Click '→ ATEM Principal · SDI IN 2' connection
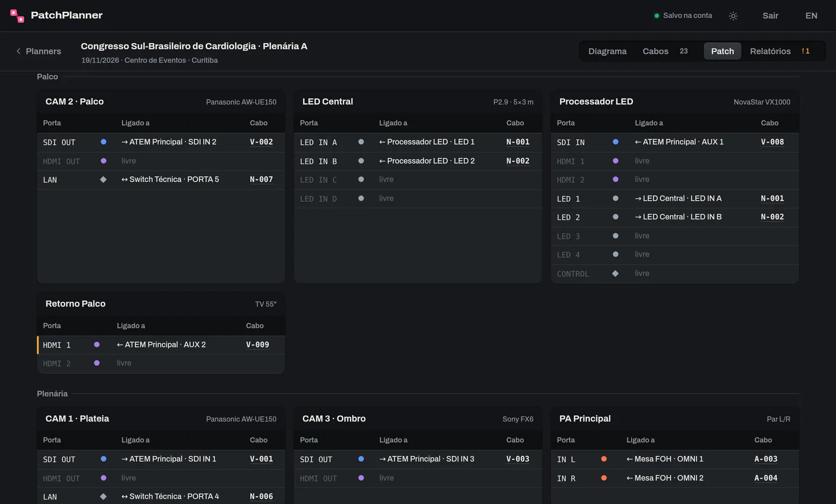The height and width of the screenshot is (504, 836). [x=169, y=142]
